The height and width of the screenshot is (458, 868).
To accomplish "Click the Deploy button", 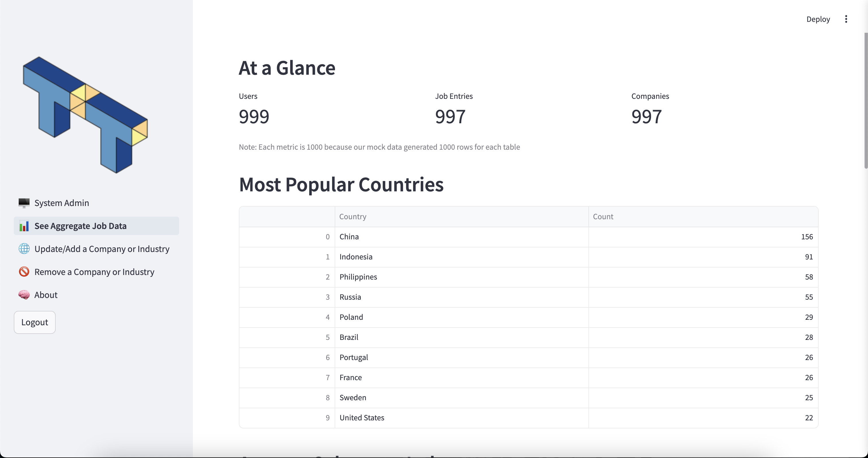I will (818, 19).
